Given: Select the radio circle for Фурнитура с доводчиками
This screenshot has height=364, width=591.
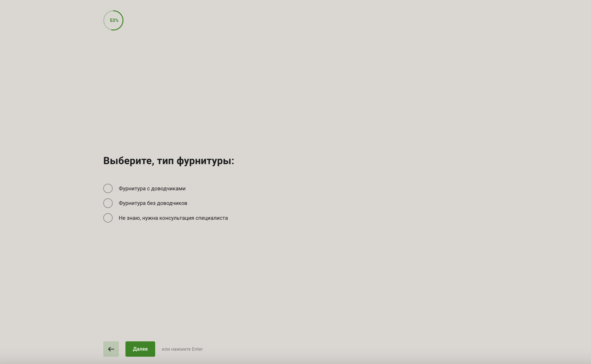Looking at the screenshot, I should (108, 188).
